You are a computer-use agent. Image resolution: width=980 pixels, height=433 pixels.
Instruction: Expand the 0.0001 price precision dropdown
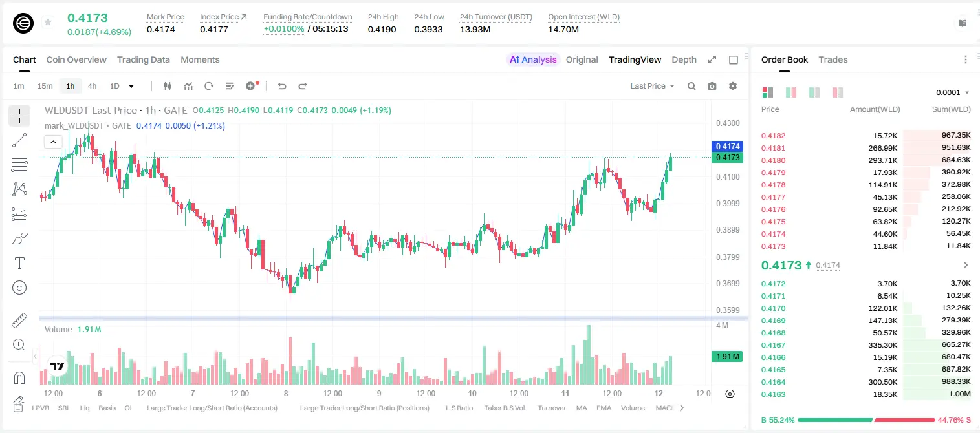tap(953, 92)
